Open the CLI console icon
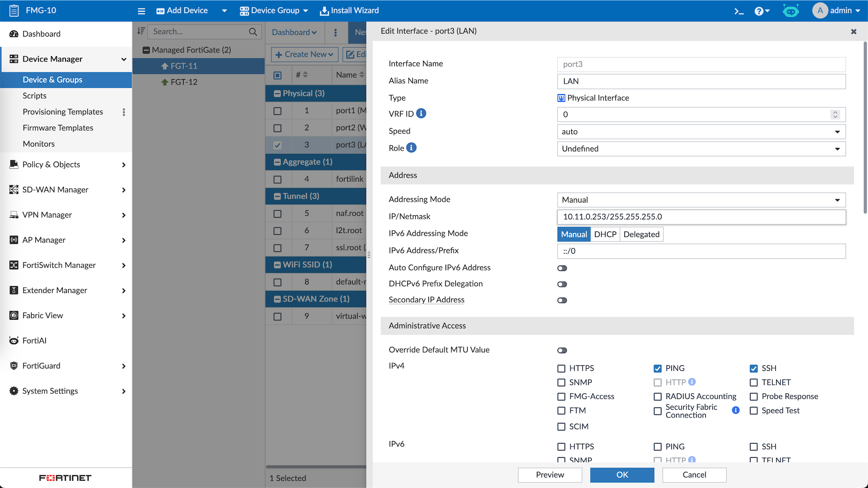Screen dimensions: 868x488 pyautogui.click(x=739, y=11)
